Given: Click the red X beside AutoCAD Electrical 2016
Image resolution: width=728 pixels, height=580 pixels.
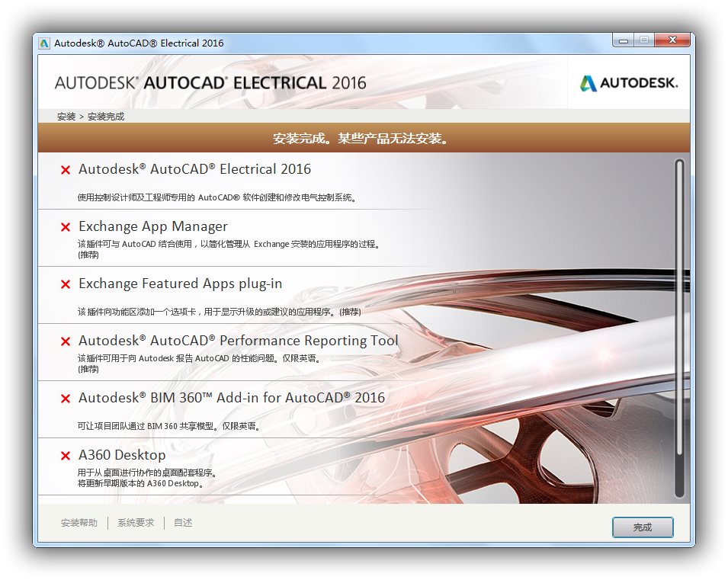Looking at the screenshot, I should pyautogui.click(x=66, y=170).
